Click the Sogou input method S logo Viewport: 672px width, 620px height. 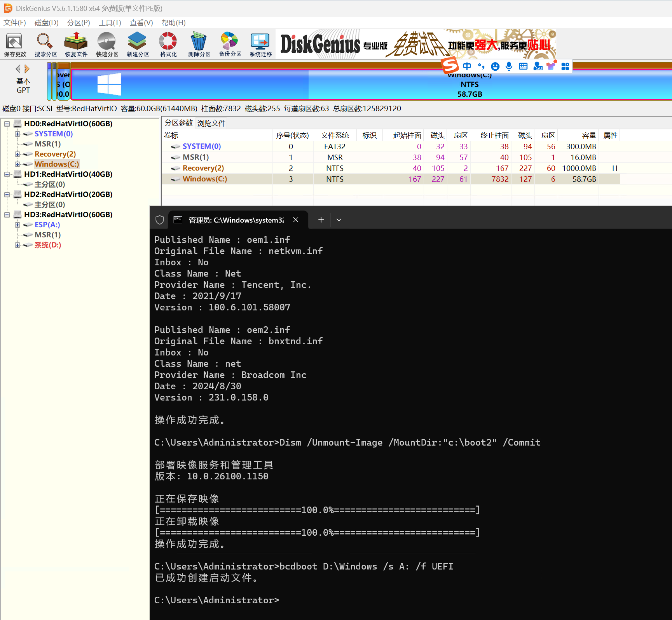click(x=450, y=65)
